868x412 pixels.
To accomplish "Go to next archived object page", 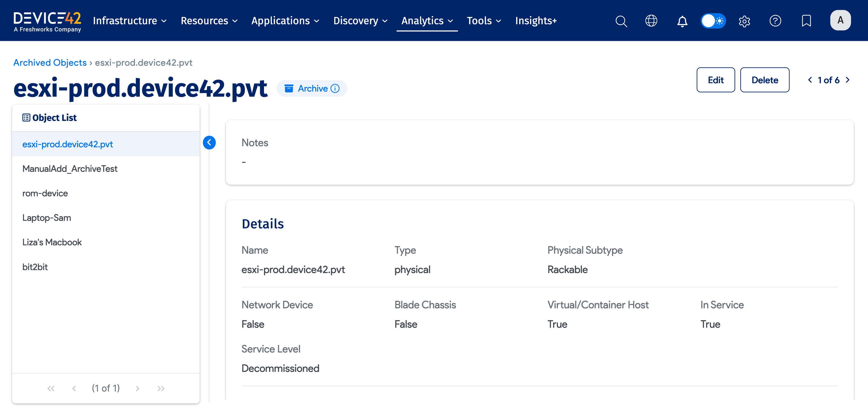I will 848,80.
